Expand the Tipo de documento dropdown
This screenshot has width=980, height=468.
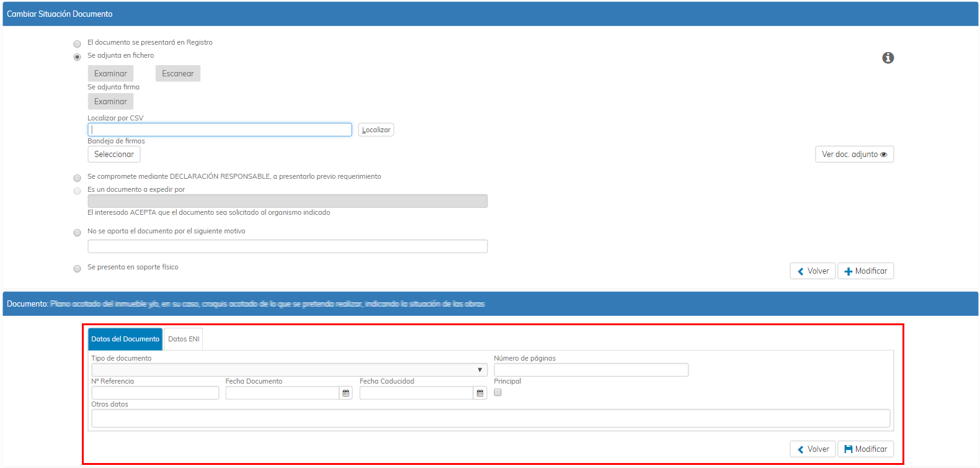point(289,370)
